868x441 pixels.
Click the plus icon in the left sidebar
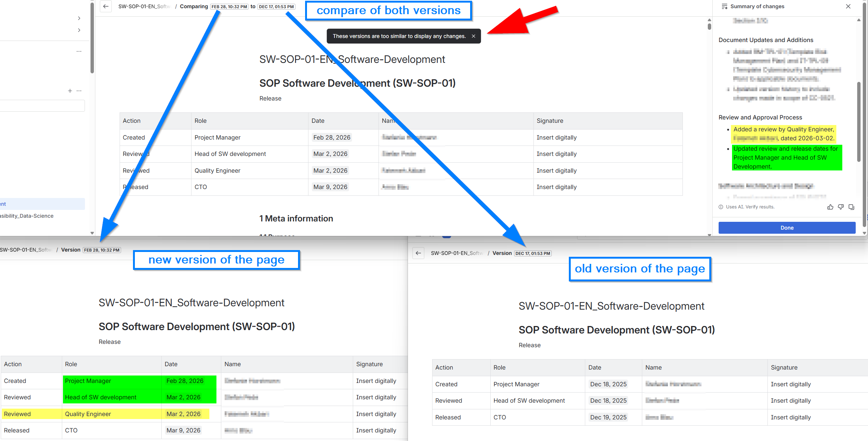point(70,91)
